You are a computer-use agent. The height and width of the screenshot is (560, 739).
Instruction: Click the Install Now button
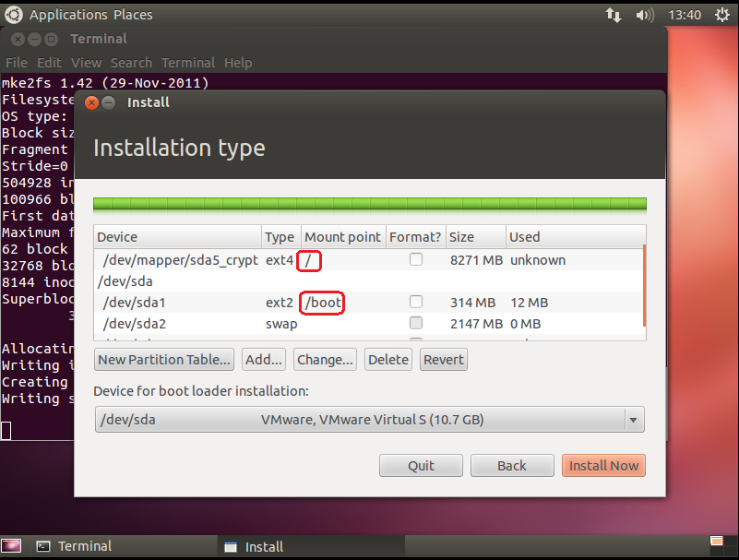(603, 465)
